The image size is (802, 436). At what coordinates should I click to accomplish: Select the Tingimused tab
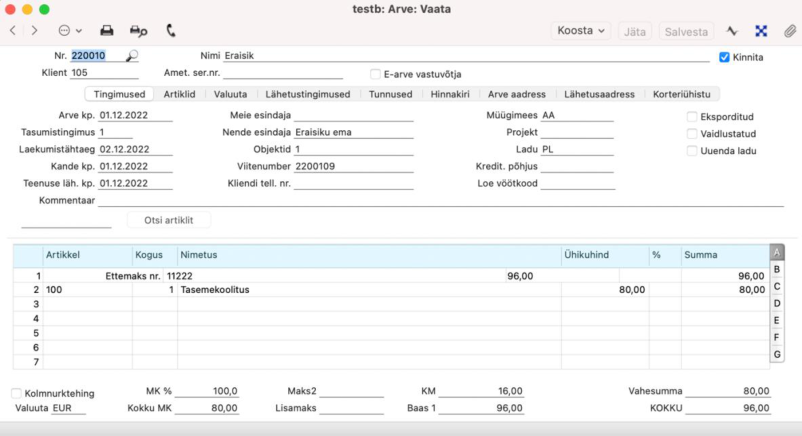pyautogui.click(x=119, y=94)
